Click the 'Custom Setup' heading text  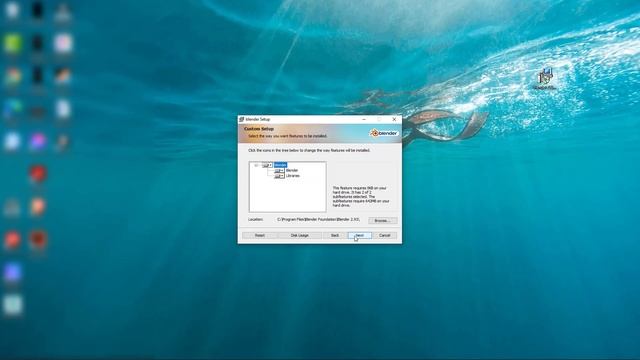259,129
